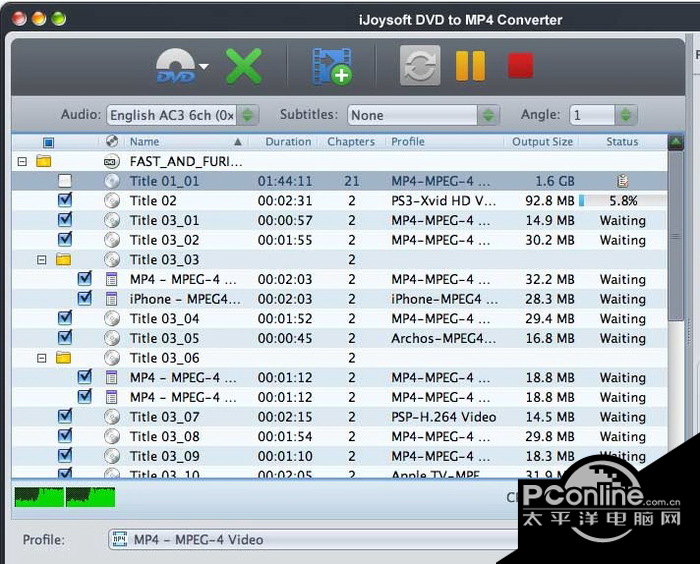Open the Audio track dropdown
Viewport: 700px width, 564px height.
click(182, 115)
